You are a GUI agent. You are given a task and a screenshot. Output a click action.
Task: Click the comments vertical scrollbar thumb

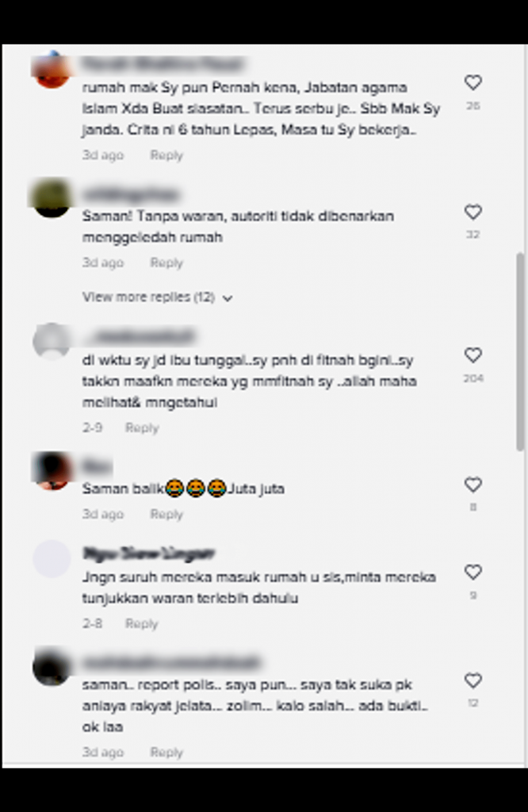[x=521, y=352]
